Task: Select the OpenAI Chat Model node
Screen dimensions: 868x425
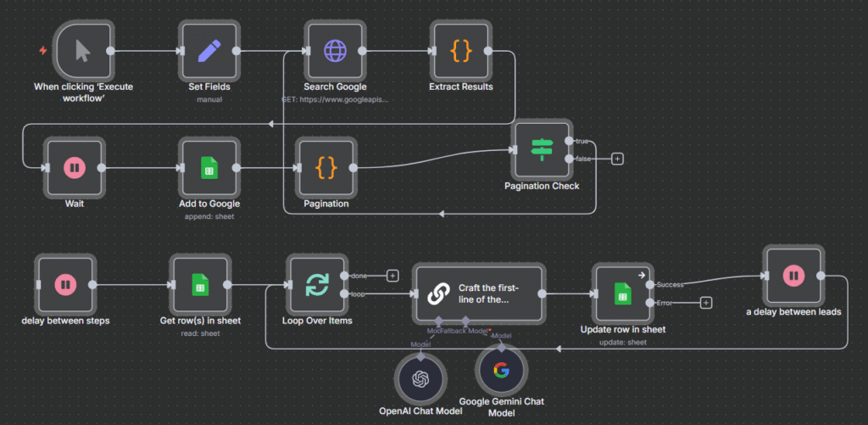Action: pos(421,378)
